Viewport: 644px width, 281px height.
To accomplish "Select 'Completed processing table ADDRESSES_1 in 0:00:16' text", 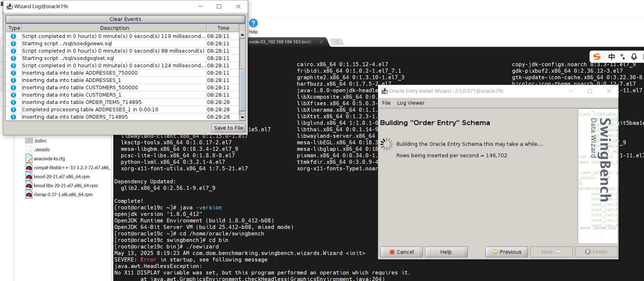I will 90,109.
